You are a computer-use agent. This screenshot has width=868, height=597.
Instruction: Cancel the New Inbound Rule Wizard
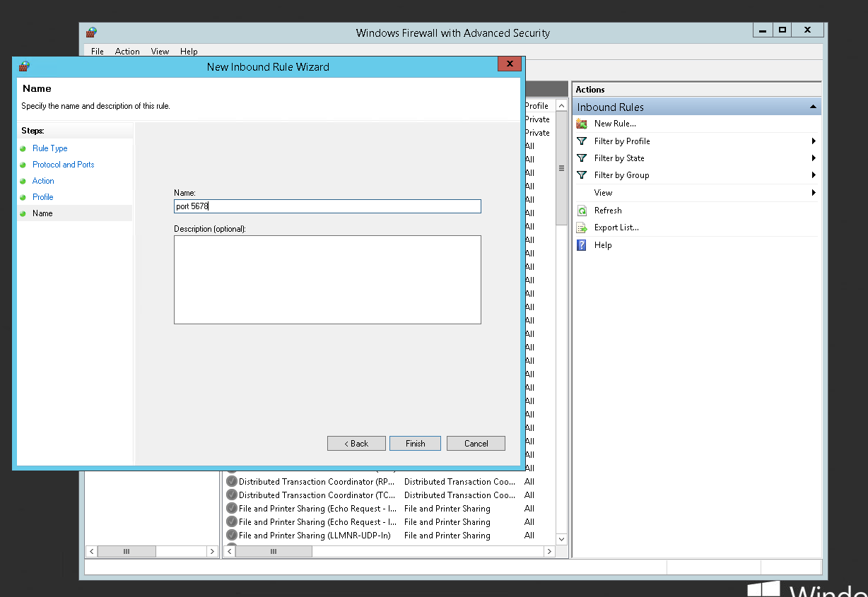[476, 444]
